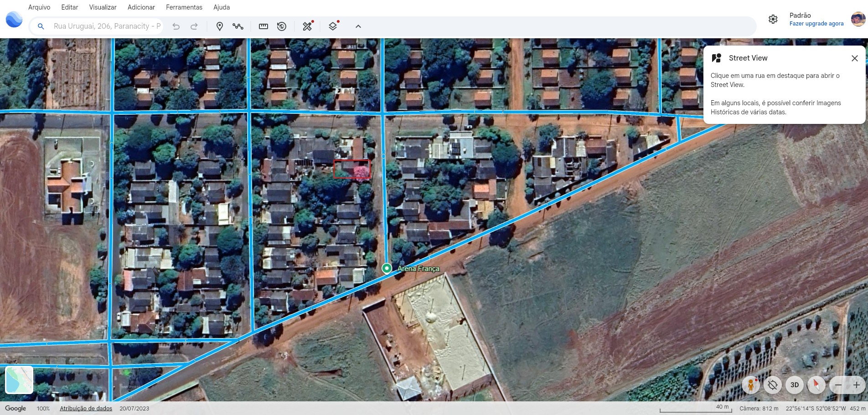This screenshot has height=415, width=868.
Task: Click the Rua Uruguai search field
Action: [x=107, y=26]
